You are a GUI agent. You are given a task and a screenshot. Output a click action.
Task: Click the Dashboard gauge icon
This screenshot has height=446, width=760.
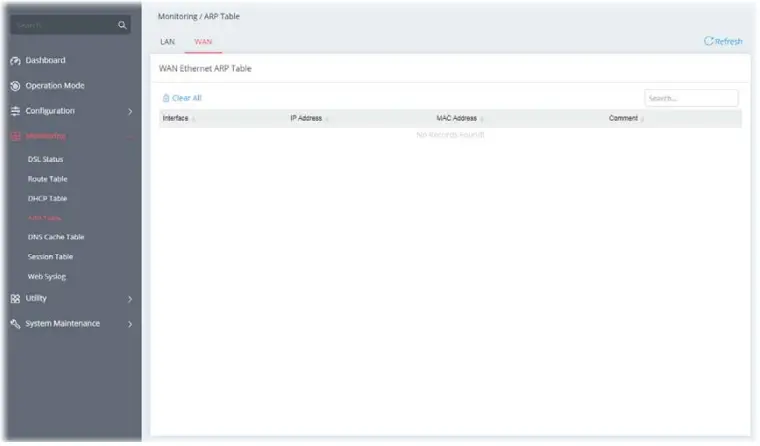[x=16, y=61]
